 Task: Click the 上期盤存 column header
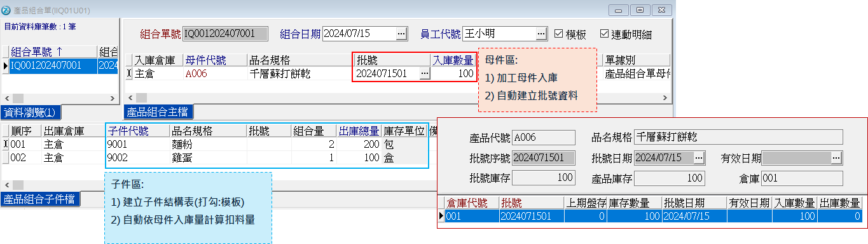point(585,203)
